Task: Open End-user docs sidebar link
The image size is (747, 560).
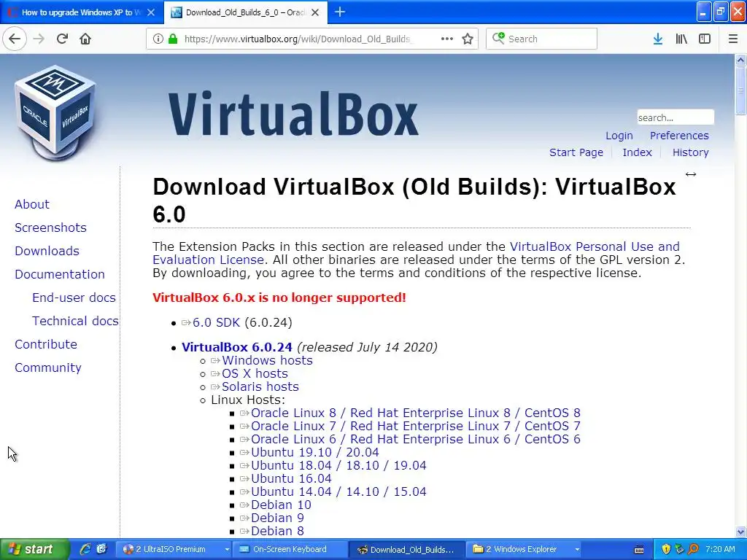Action: 74,297
